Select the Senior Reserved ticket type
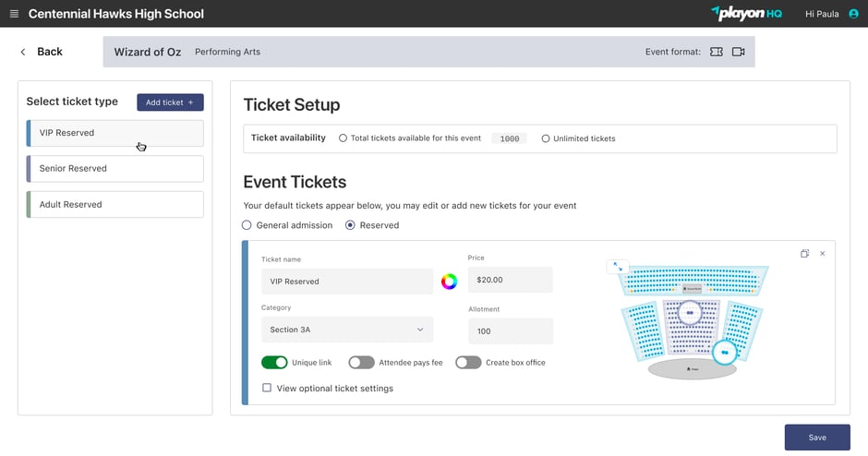Viewport: 868px width, 456px height. [115, 169]
